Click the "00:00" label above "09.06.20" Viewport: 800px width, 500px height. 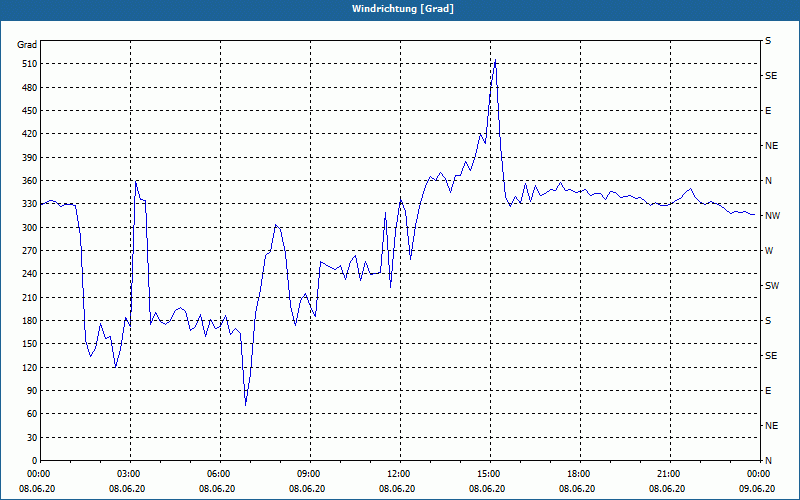(x=760, y=473)
